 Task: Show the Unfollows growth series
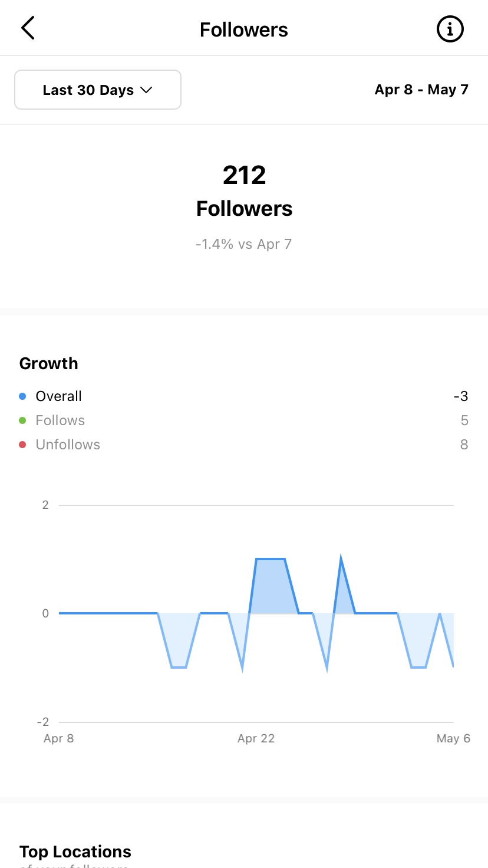click(x=68, y=445)
